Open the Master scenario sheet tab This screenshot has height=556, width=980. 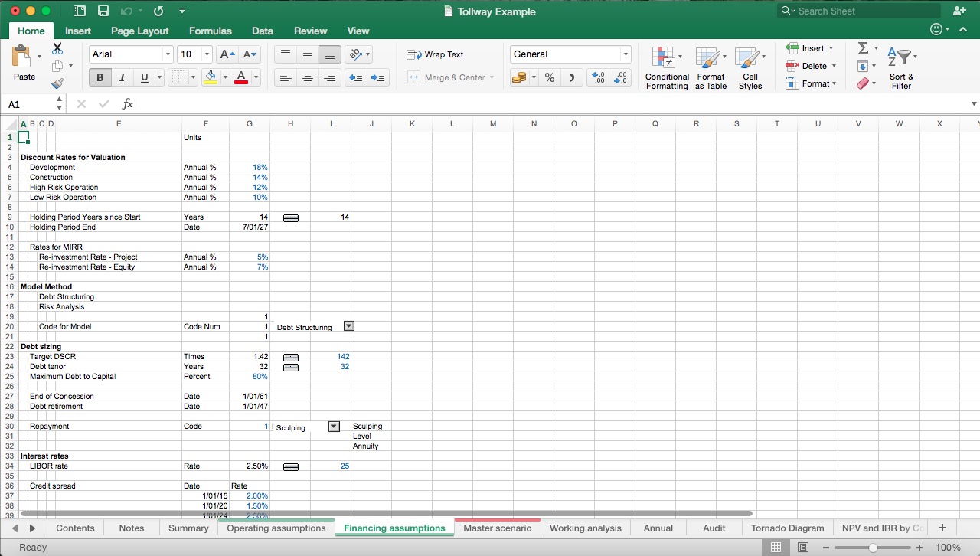(498, 528)
